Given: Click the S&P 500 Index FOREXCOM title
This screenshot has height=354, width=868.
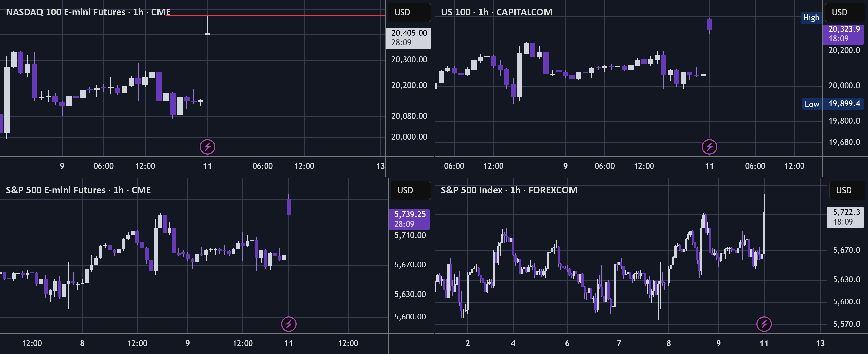Looking at the screenshot, I should (509, 190).
